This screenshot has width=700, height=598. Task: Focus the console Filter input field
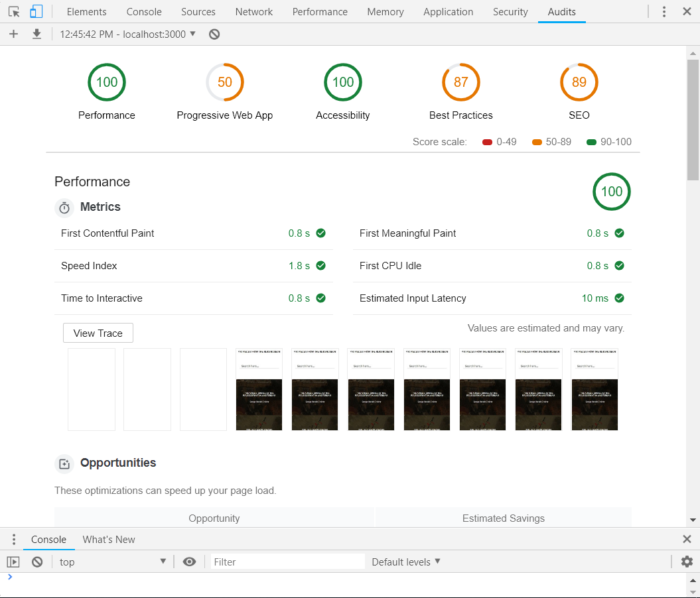[x=287, y=562]
